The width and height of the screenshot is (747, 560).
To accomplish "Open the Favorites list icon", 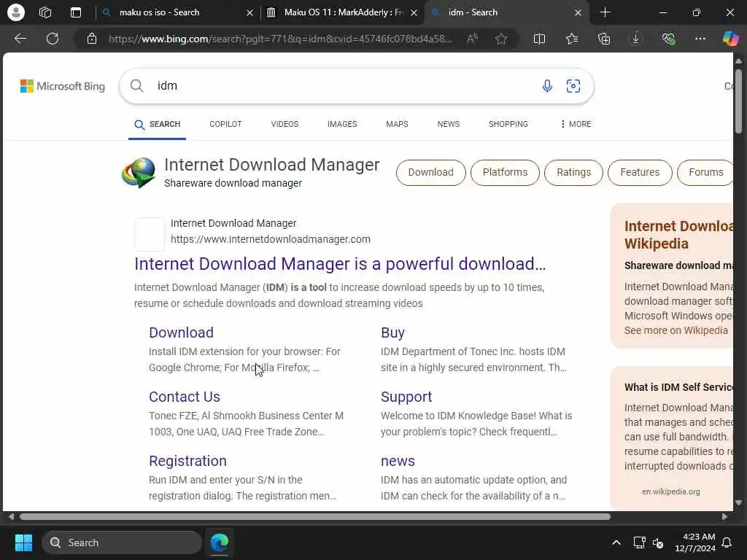I will tap(572, 39).
